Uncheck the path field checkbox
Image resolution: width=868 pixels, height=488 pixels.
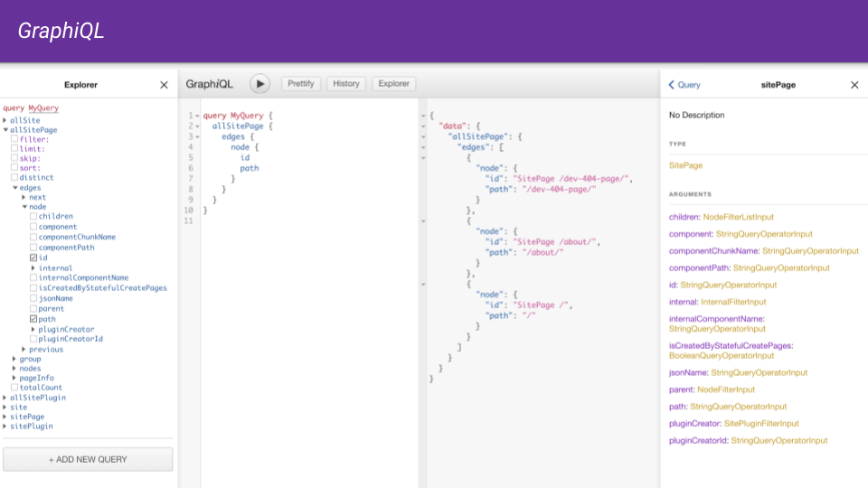tap(33, 319)
